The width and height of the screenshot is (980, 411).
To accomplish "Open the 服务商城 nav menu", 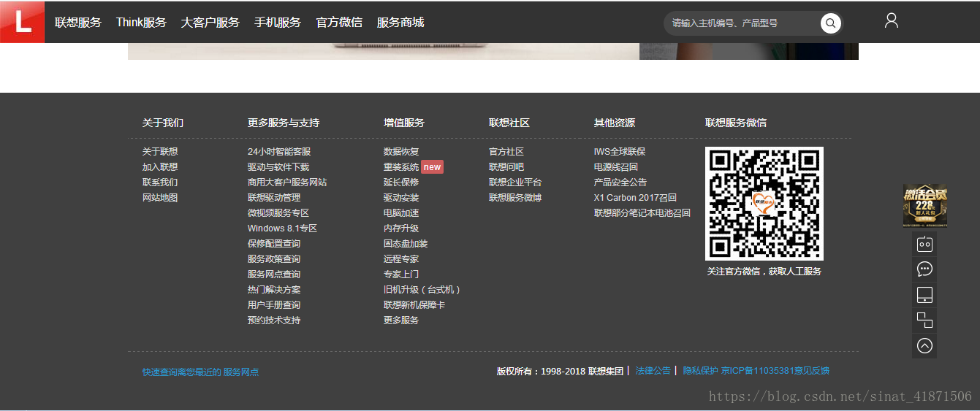I will coord(400,23).
